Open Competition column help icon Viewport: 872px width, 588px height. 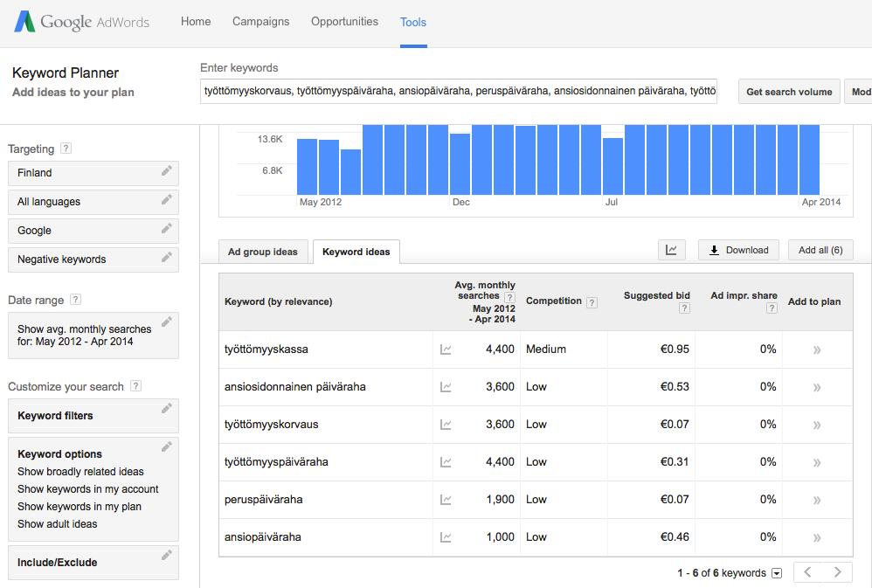(592, 302)
